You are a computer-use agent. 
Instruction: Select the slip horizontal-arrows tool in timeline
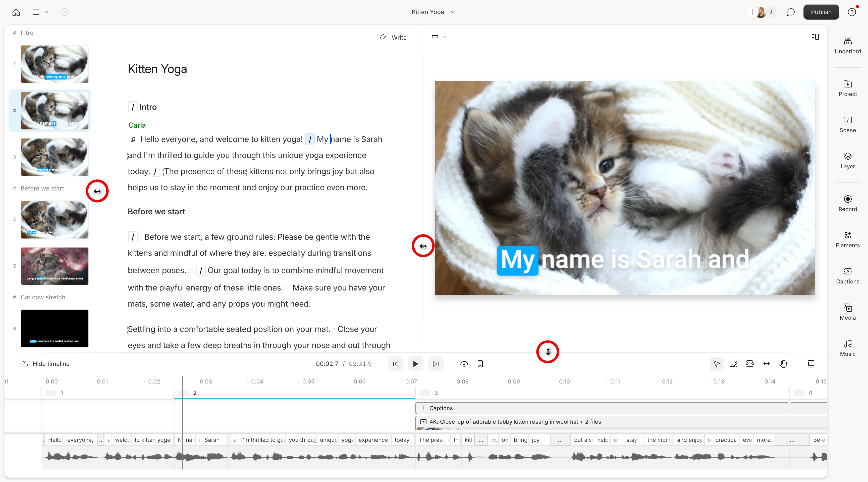point(767,364)
